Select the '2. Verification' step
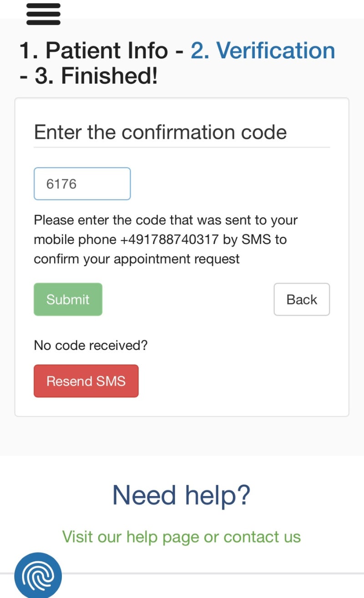This screenshot has height=598, width=364. coord(263,51)
